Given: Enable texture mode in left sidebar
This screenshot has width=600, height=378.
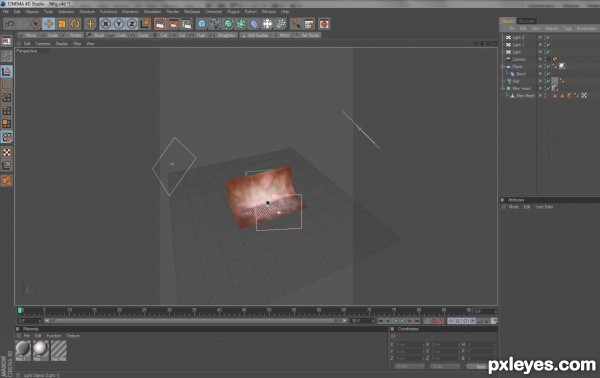Looking at the screenshot, I should coord(7,152).
